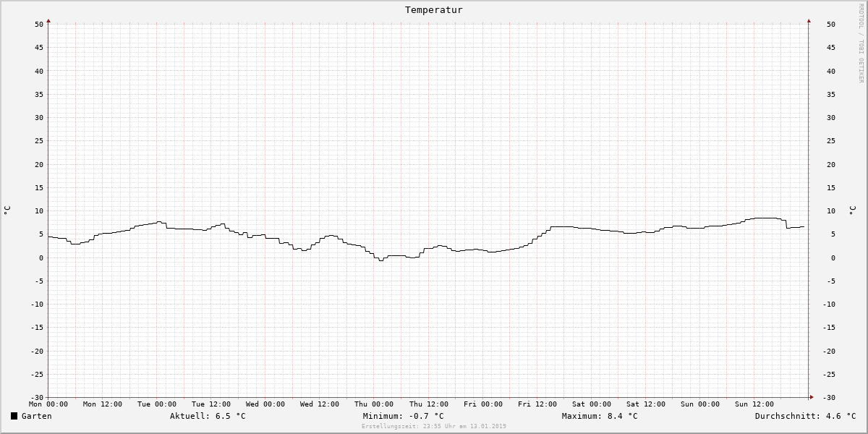Viewport: 868px width, 434px height.
Task: Select the 'Fri 00:00' time axis label
Action: 483,404
